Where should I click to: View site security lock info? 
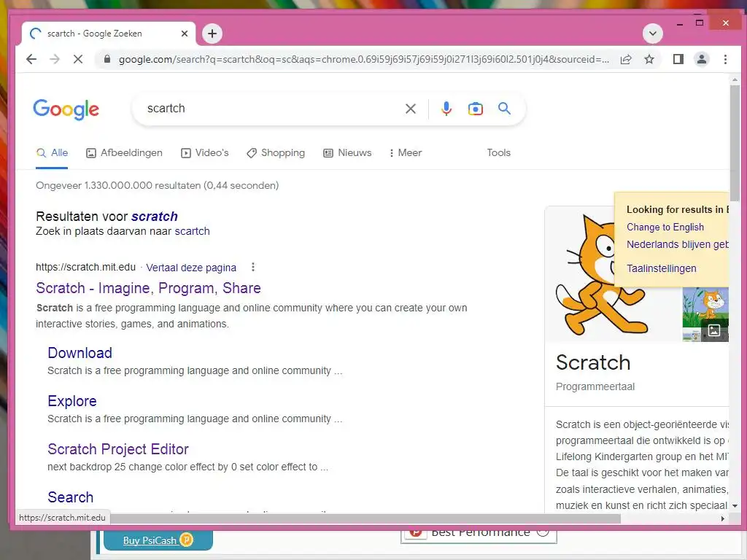[x=107, y=59]
